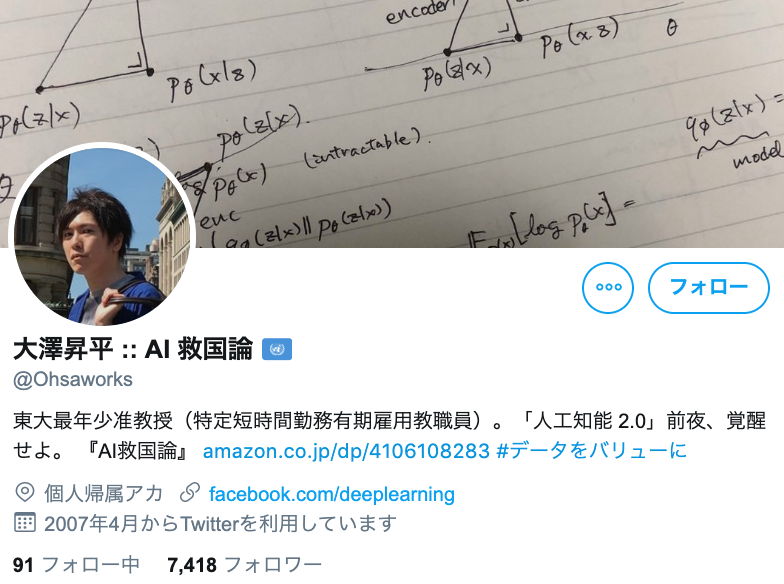The height and width of the screenshot is (584, 784).
Task: Click the display name 大澤昇平 :: AI 救国論
Action: click(x=133, y=349)
